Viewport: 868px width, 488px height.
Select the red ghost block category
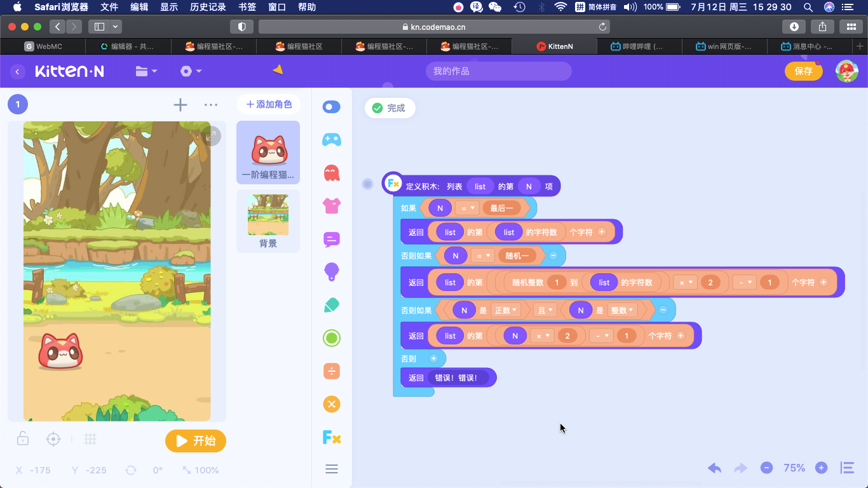coord(332,173)
